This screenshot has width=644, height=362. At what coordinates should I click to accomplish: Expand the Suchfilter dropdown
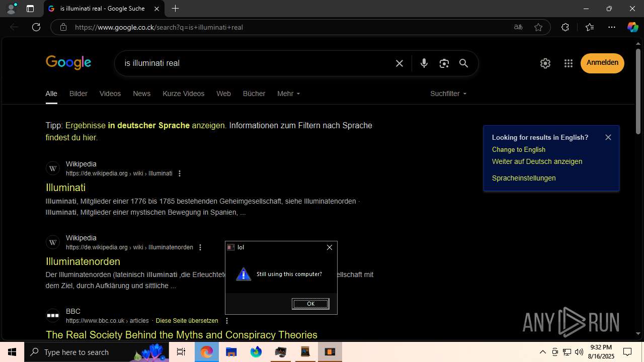click(448, 94)
